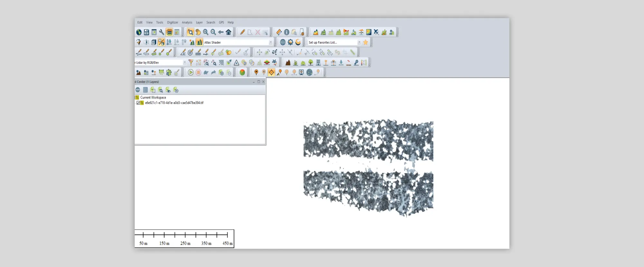The height and width of the screenshot is (267, 644).
Task: Close the Control Center panel
Action: point(263,82)
